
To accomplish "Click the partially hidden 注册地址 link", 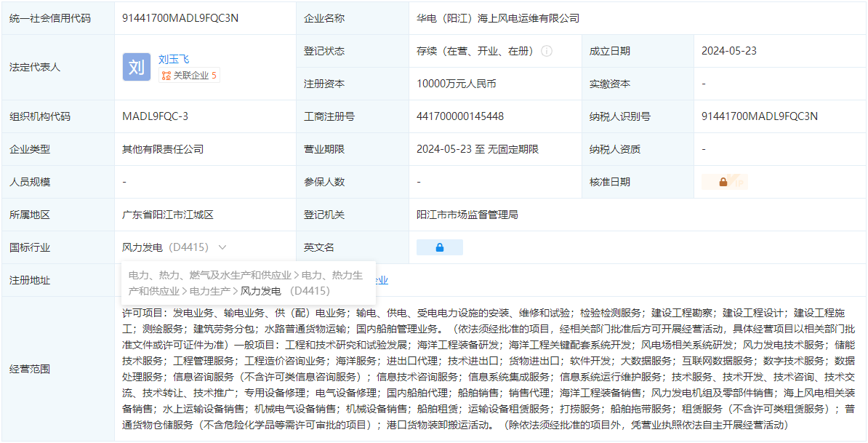I will [x=382, y=280].
